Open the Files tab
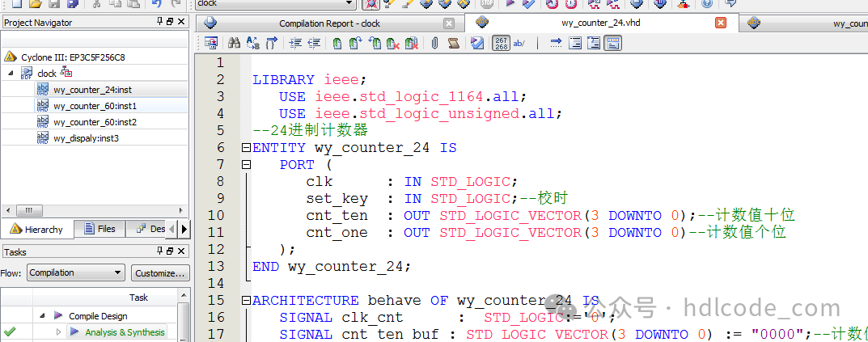The height and width of the screenshot is (342, 868). coord(100,229)
